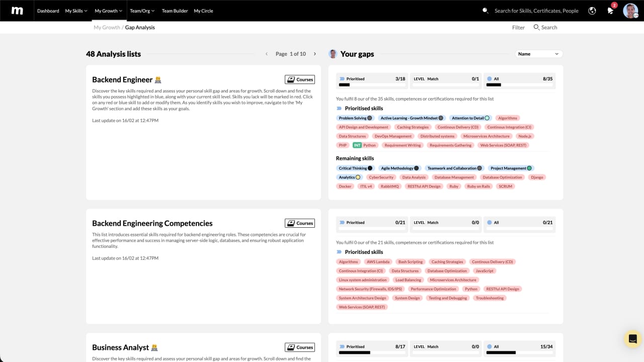Click the Problem Solving skill level dot
This screenshot has height=362, width=644.
(x=370, y=118)
